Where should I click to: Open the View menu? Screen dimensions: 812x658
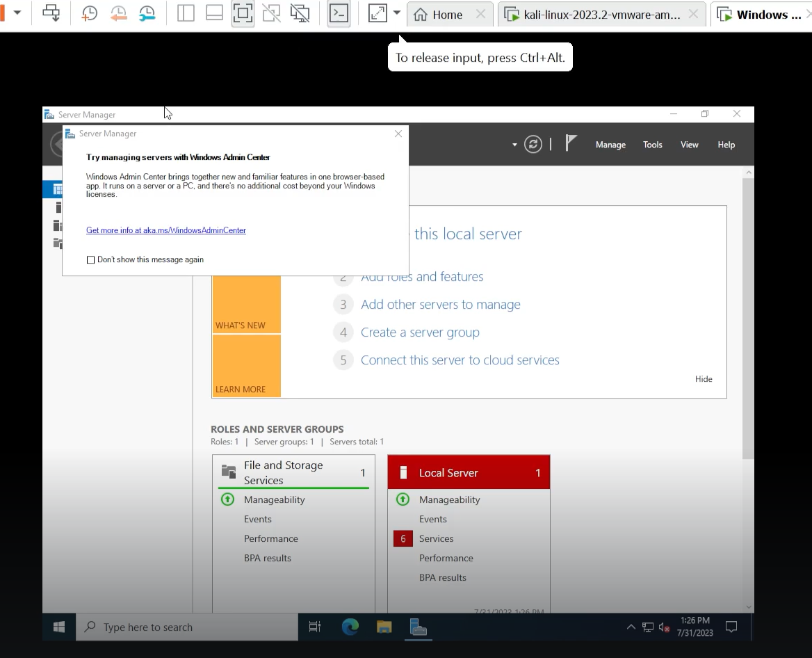(689, 145)
